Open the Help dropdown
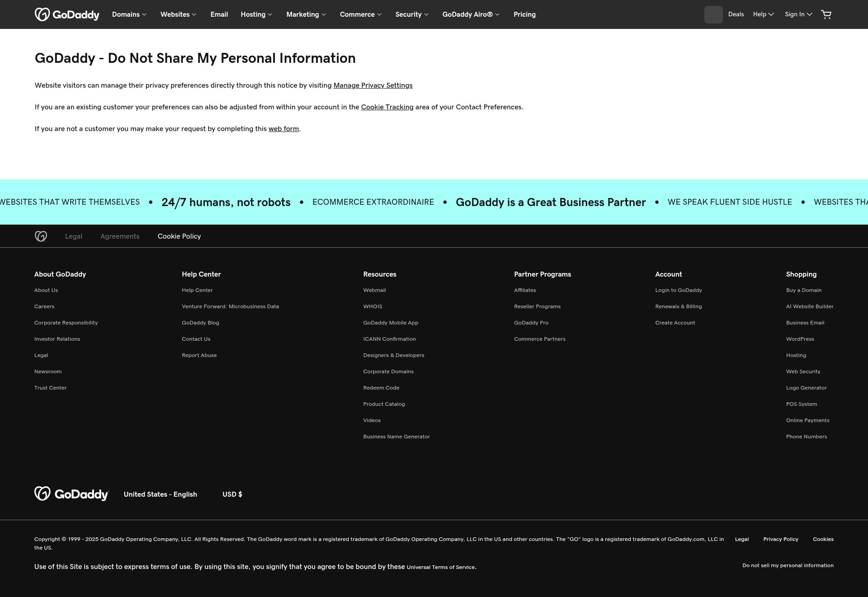868x597 pixels. [764, 14]
